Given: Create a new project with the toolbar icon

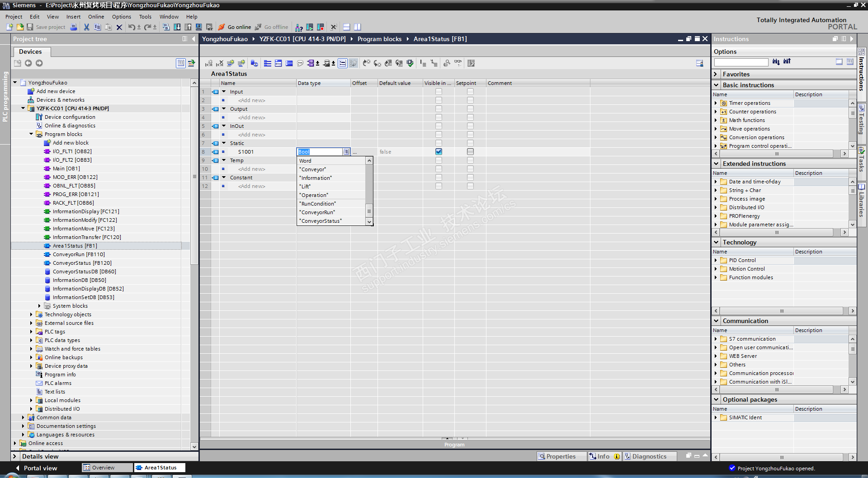Looking at the screenshot, I should [9, 27].
